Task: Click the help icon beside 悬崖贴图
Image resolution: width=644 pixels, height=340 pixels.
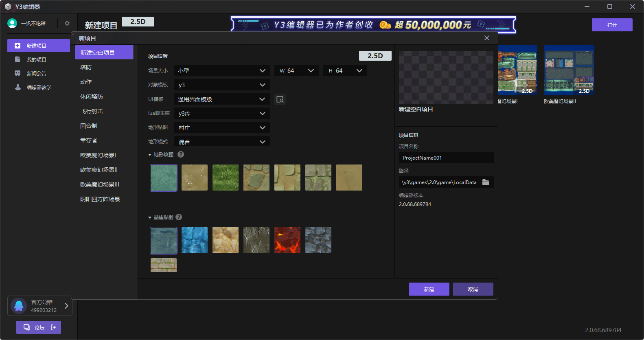Action: pyautogui.click(x=179, y=217)
